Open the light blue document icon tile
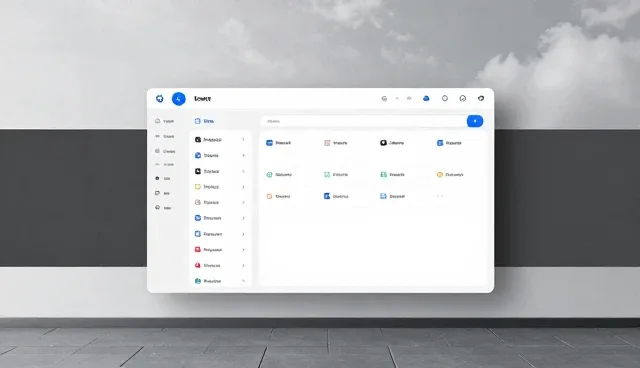The image size is (640, 368). click(392, 196)
